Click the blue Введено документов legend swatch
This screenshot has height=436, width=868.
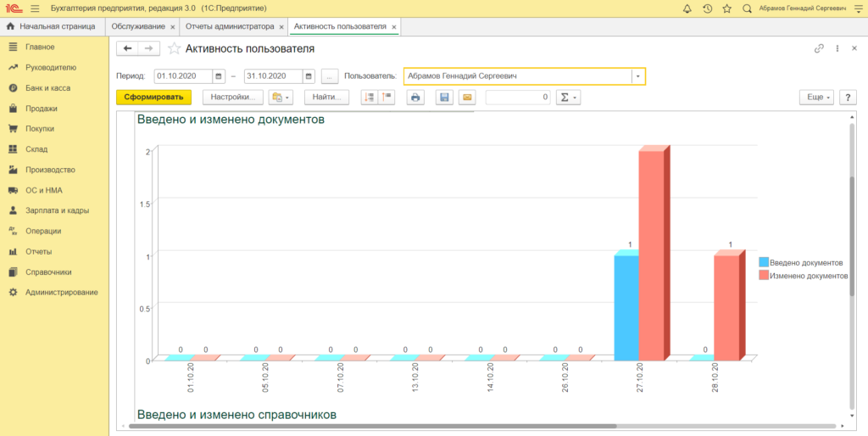tap(764, 263)
